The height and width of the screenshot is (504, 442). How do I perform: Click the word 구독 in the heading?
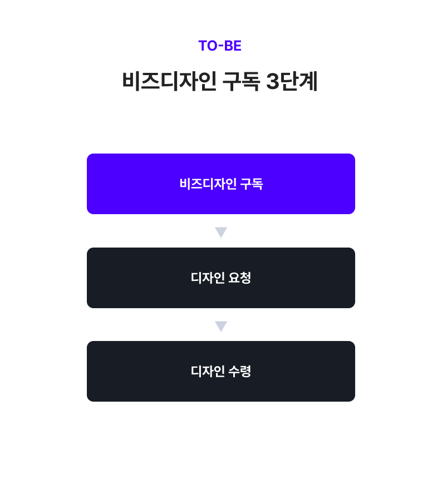point(240,82)
